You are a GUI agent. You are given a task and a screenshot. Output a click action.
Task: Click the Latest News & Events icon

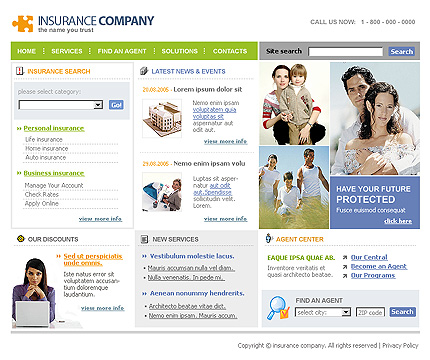(x=144, y=71)
